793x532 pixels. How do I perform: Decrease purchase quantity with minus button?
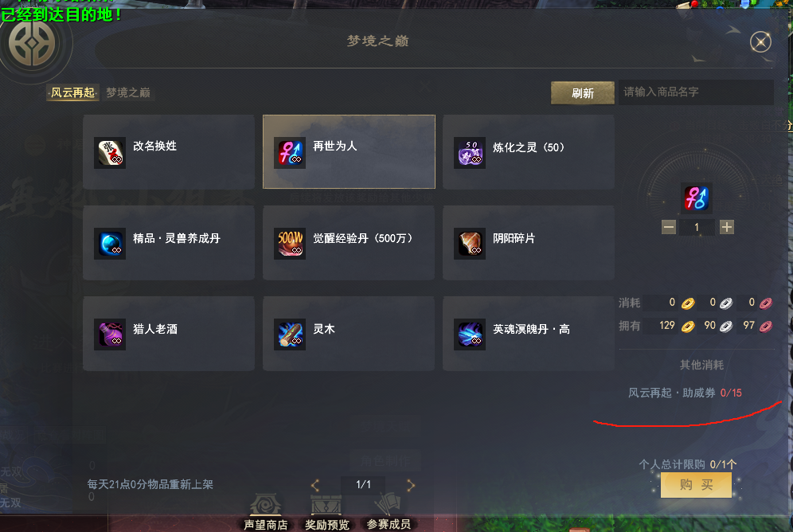pyautogui.click(x=669, y=227)
